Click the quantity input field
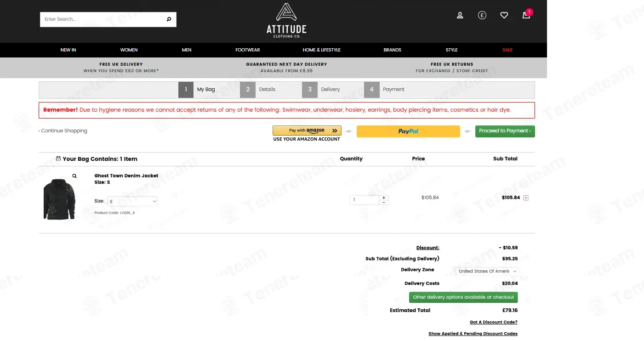This screenshot has height=341, width=644. (364, 200)
